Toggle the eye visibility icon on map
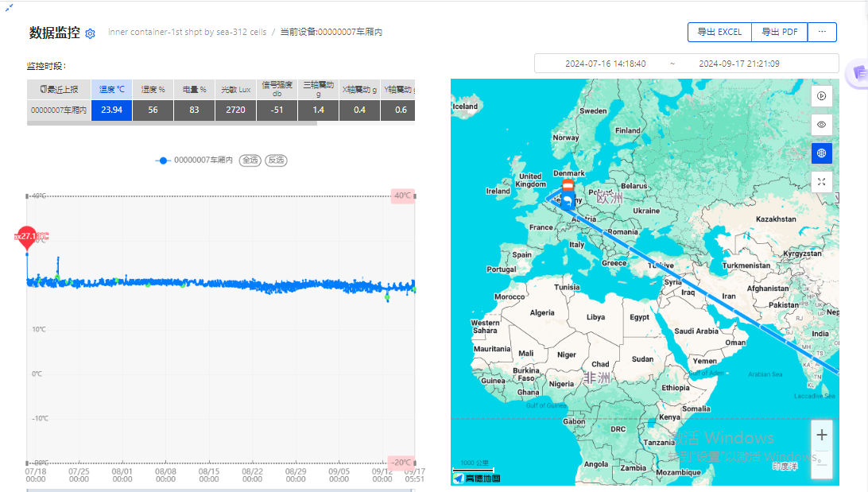 click(x=821, y=125)
